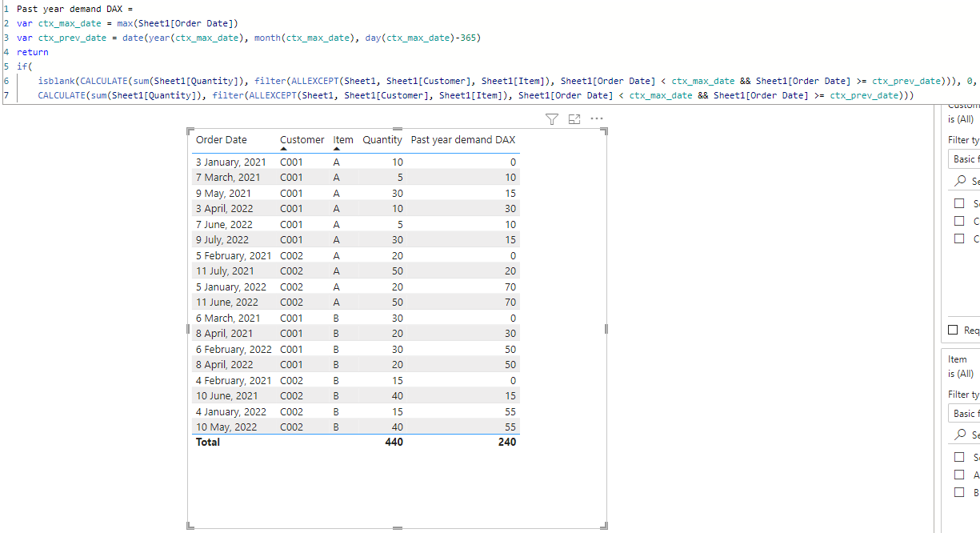This screenshot has height=533, width=980.
Task: Select the Item filter card header
Action: tap(958, 359)
